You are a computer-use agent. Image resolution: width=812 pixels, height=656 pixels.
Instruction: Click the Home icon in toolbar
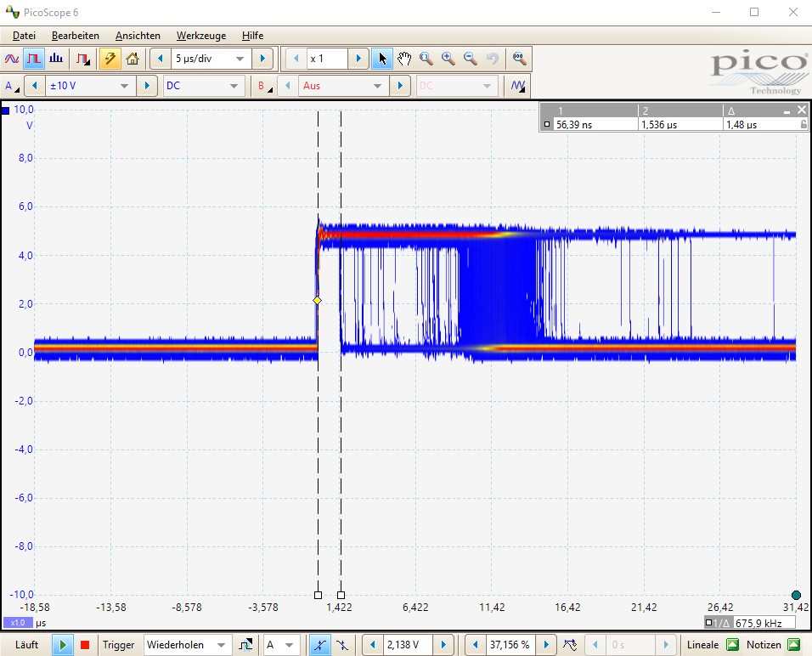[132, 59]
